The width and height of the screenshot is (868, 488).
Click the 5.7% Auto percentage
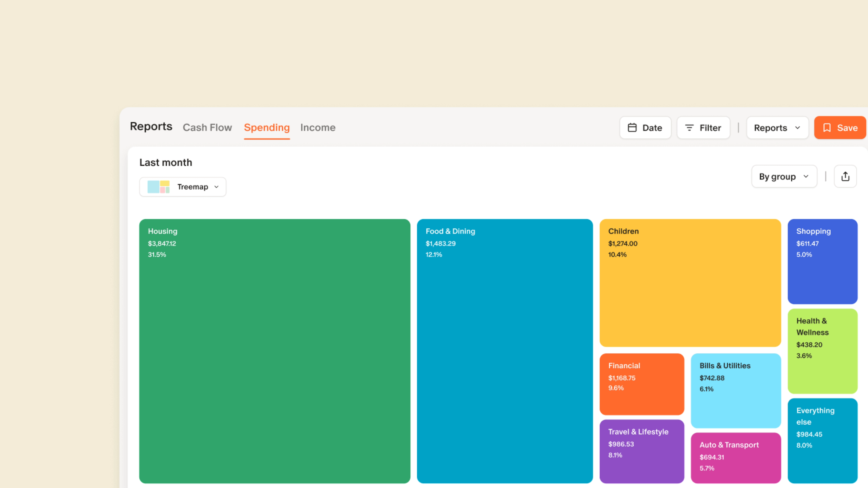tap(707, 468)
